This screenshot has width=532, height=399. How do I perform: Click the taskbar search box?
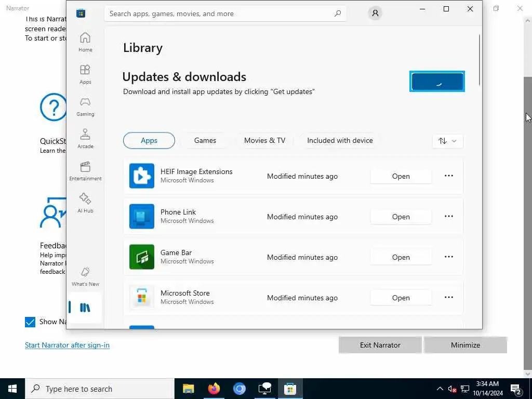tap(99, 389)
